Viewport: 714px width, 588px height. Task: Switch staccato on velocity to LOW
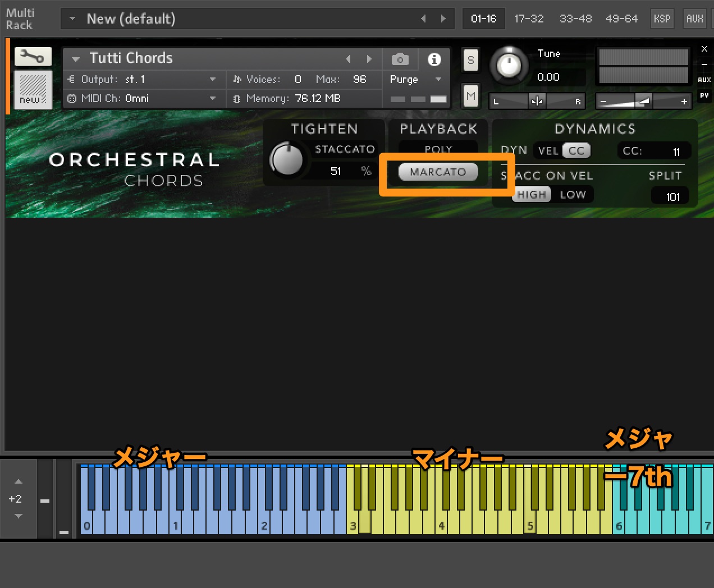[x=573, y=195]
